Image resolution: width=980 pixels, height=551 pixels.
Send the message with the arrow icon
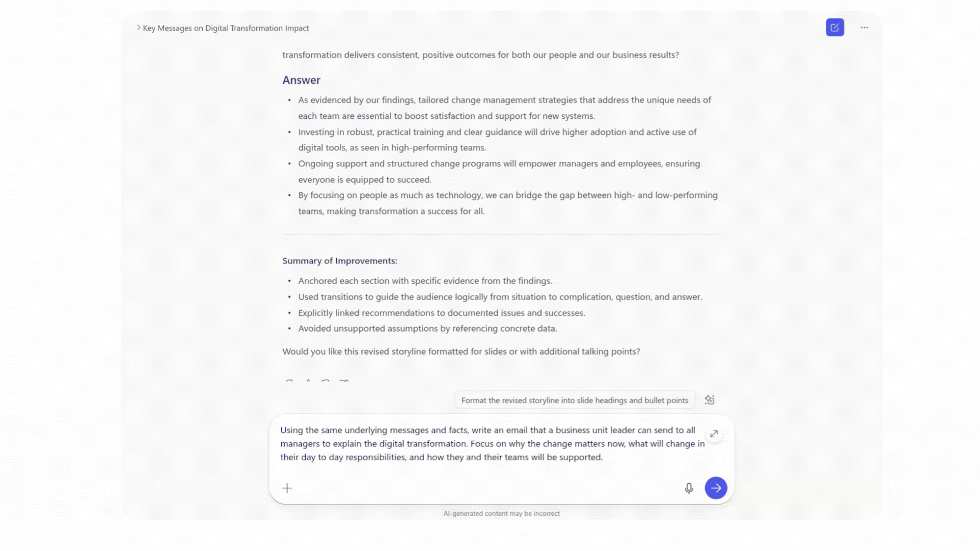(x=716, y=488)
